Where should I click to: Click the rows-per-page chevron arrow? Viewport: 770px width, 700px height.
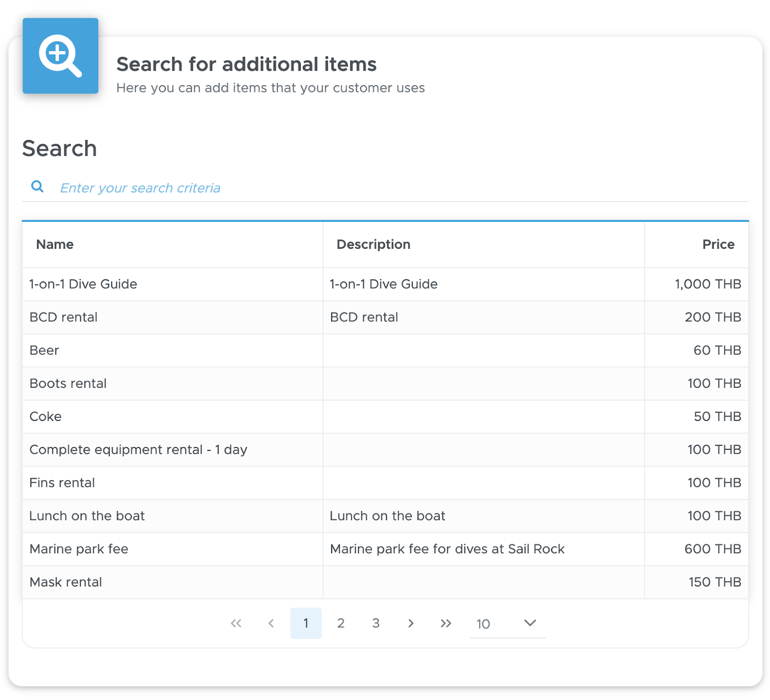tap(530, 623)
